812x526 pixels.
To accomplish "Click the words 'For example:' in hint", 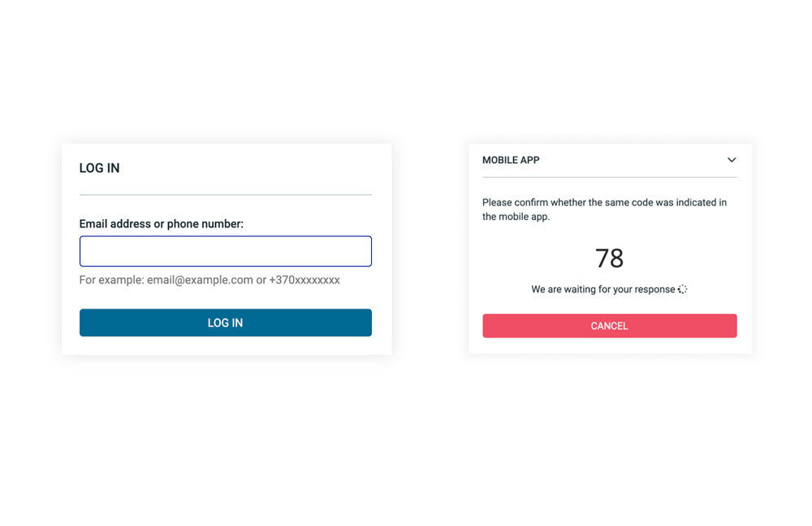I will [111, 280].
